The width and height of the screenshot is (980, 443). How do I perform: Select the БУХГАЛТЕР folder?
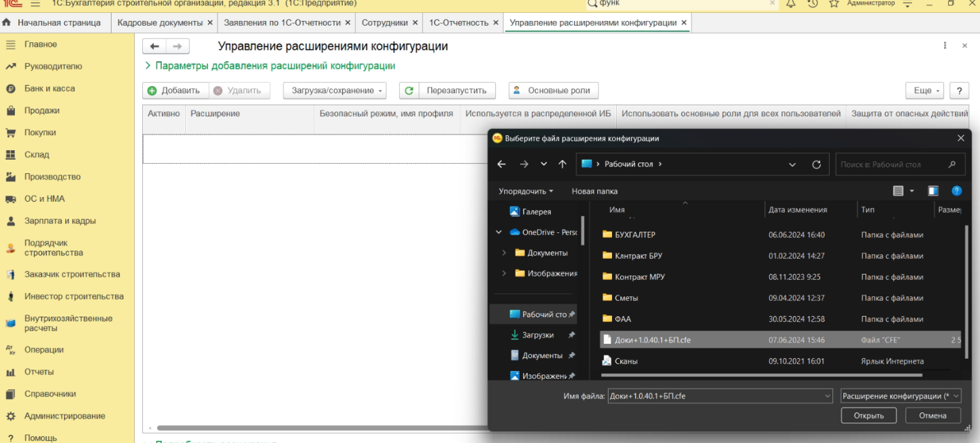click(781, 234)
